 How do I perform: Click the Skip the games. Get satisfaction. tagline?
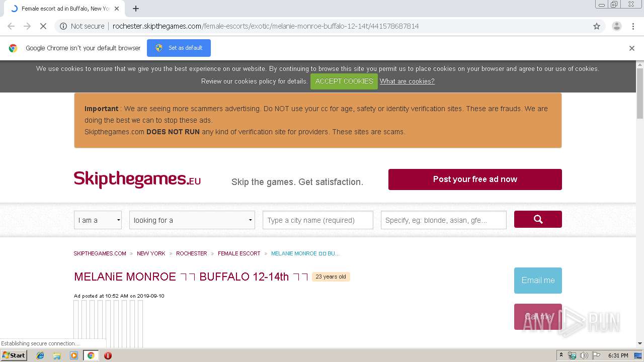pos(297,182)
